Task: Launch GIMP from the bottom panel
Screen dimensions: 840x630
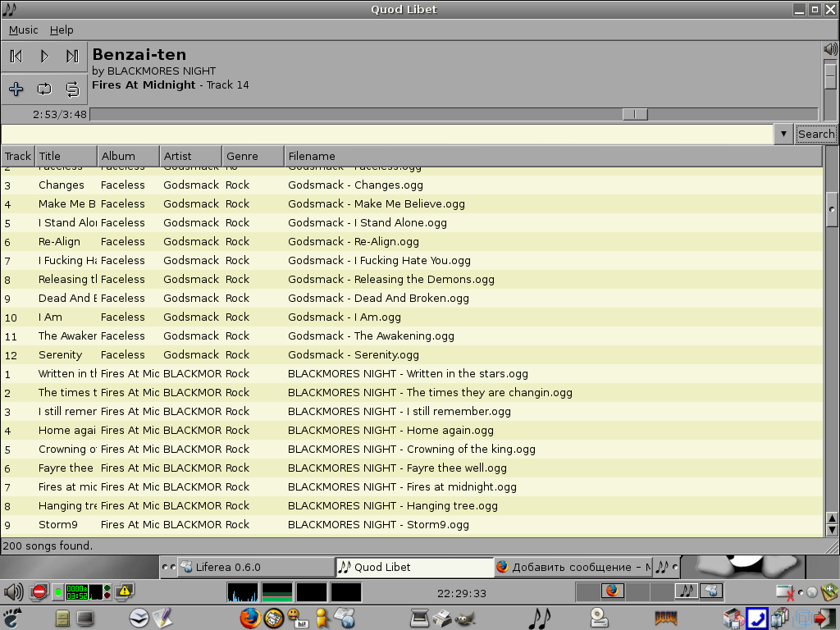Action: coord(465,619)
